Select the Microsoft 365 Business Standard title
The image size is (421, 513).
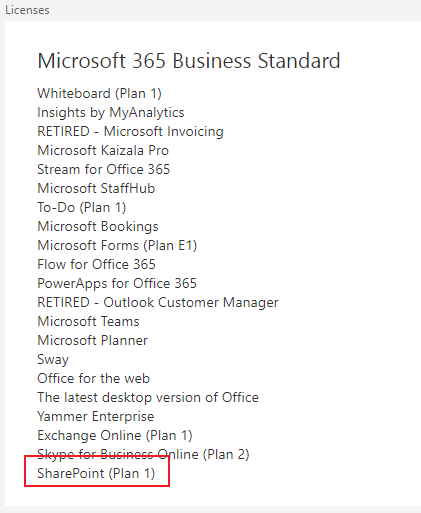pyautogui.click(x=189, y=61)
